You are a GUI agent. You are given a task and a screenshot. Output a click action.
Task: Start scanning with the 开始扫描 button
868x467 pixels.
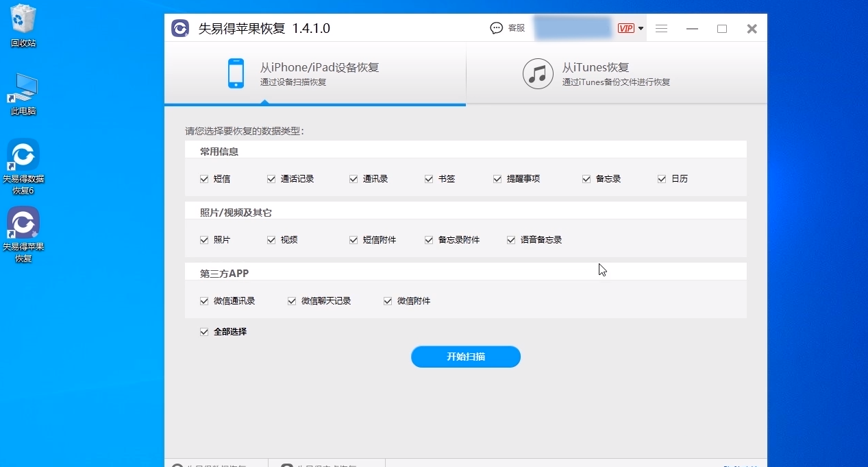(466, 357)
